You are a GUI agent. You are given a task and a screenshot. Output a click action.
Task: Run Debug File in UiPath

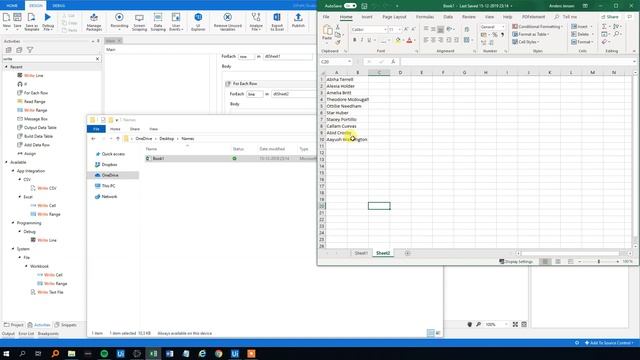pos(48,22)
